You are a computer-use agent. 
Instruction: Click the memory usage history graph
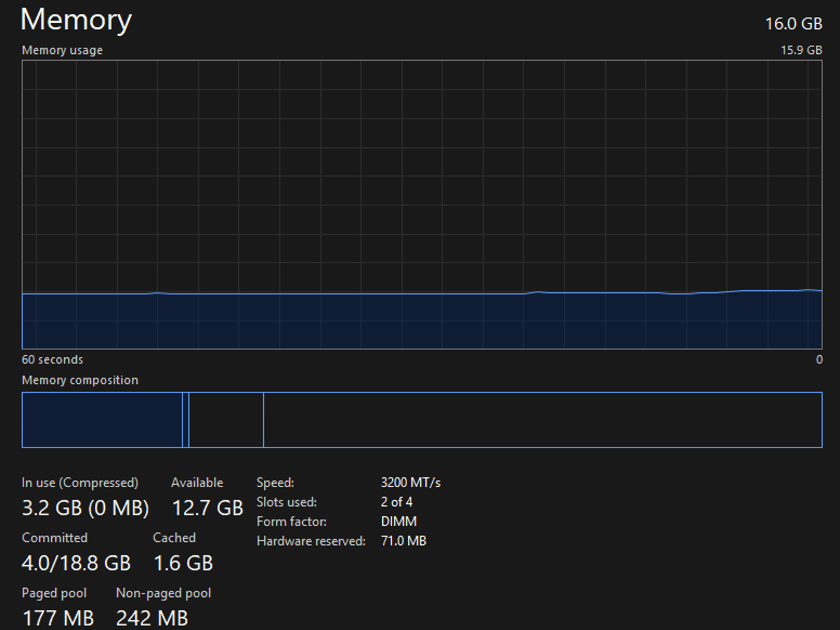422,205
